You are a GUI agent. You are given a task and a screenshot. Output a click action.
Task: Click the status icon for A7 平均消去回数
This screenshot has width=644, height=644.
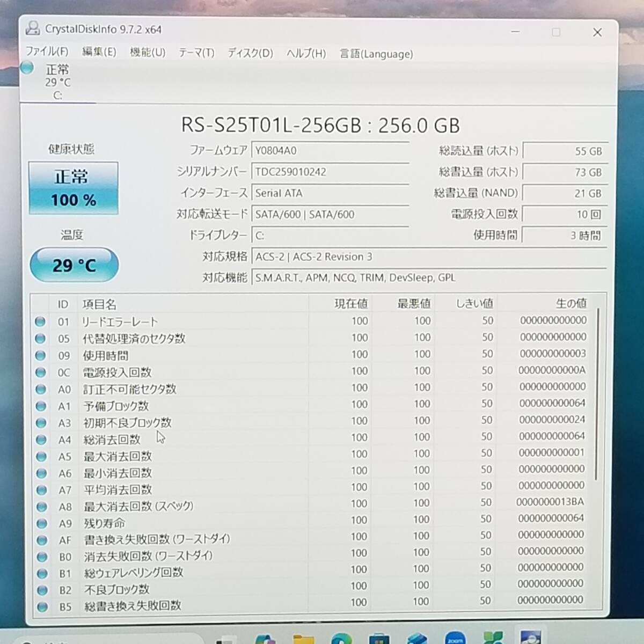click(x=41, y=490)
